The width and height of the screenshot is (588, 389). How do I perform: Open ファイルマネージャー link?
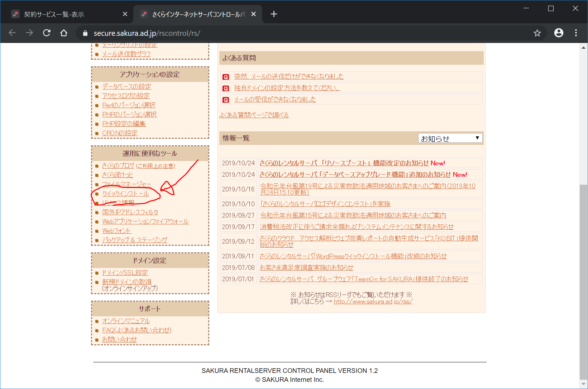(126, 184)
